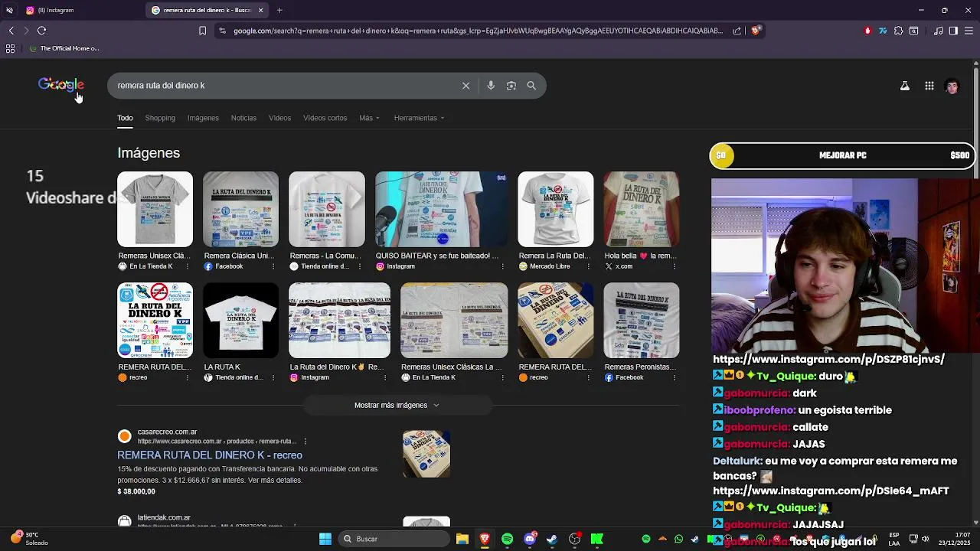Click in the Google search box
980x551 pixels.
click(x=287, y=86)
